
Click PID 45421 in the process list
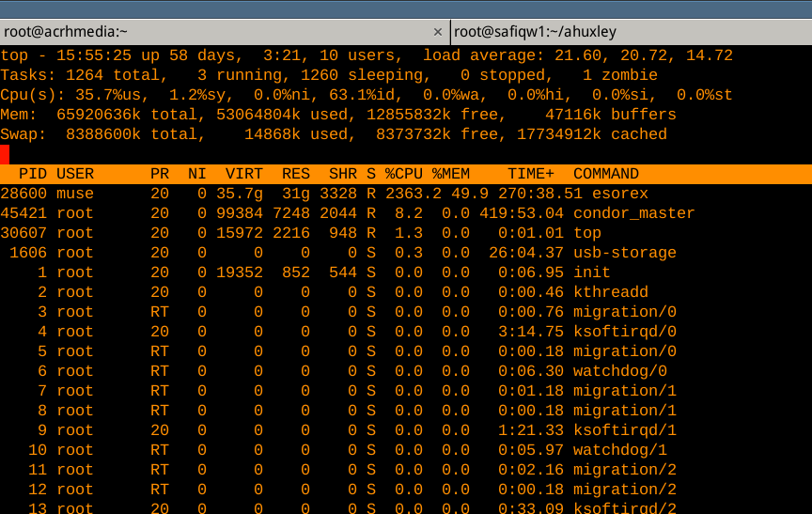coord(23,213)
